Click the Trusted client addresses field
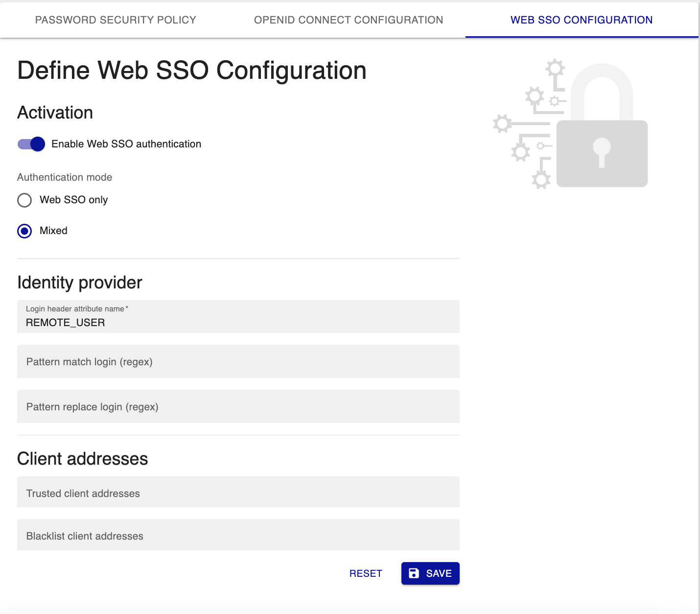The height and width of the screenshot is (614, 700). click(x=238, y=493)
